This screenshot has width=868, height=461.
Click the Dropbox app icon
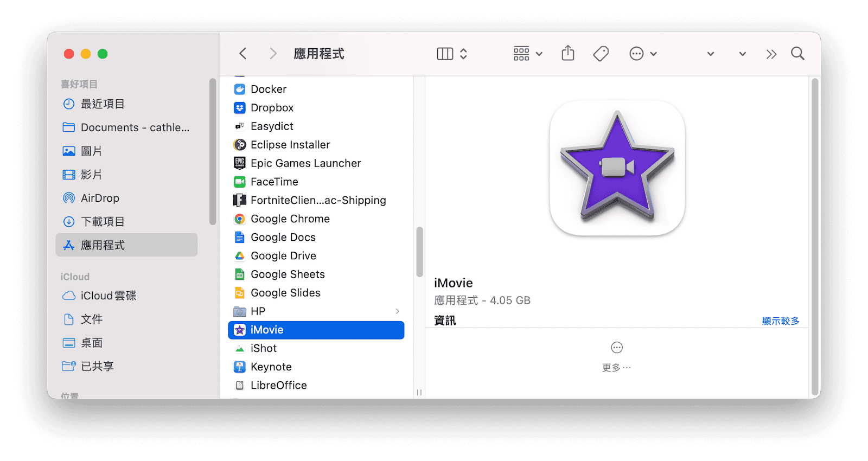point(239,107)
